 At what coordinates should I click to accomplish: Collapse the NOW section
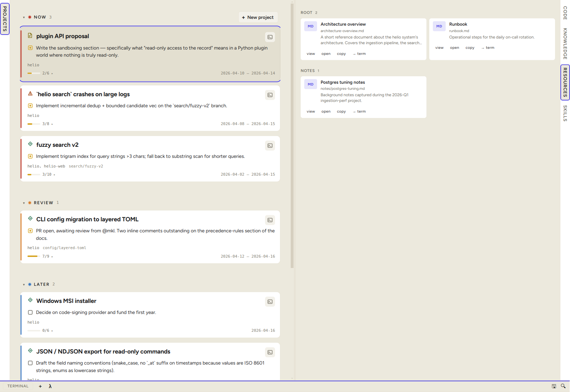24,17
